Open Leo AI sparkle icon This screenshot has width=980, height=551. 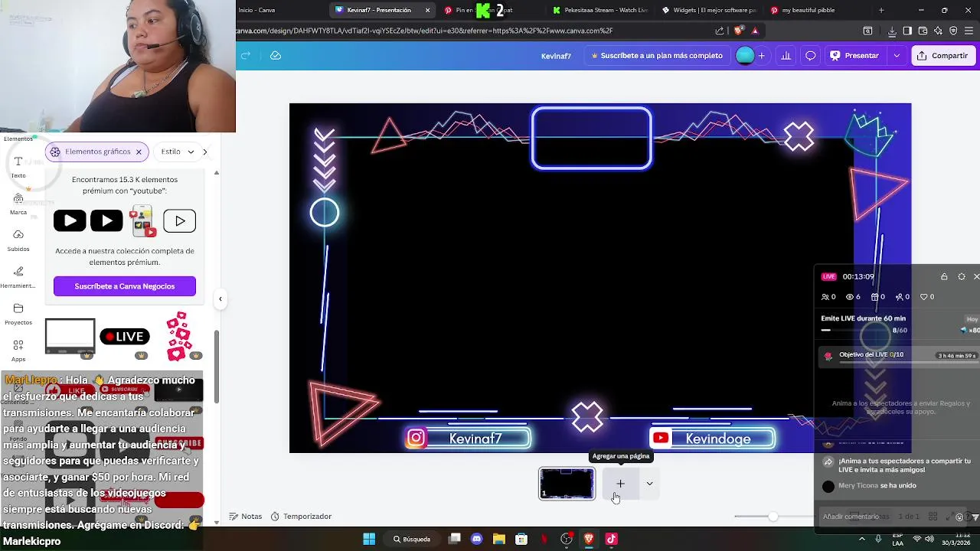coord(938,31)
